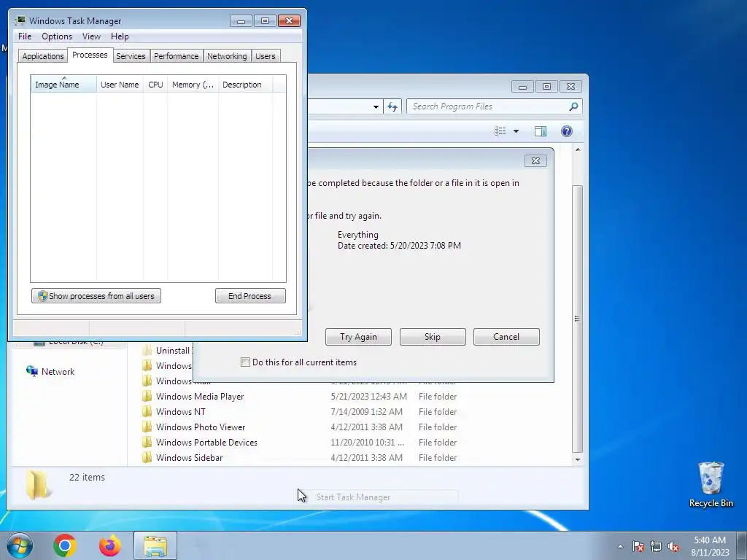Click the Skip button
Image resolution: width=747 pixels, height=560 pixels.
(433, 337)
